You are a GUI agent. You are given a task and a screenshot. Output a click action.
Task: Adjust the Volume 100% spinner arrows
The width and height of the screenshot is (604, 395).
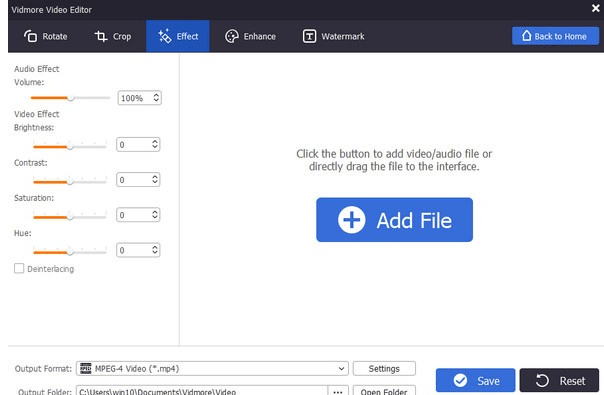156,97
